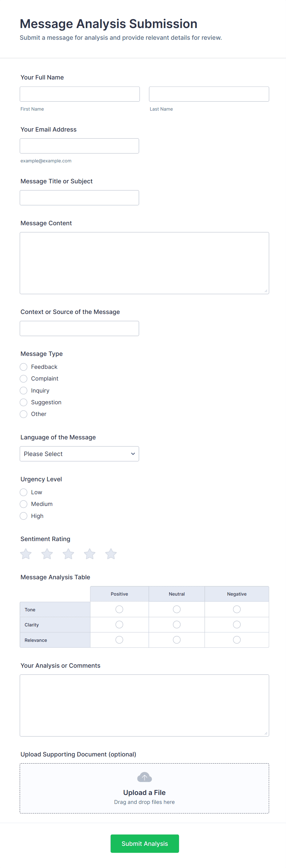Image resolution: width=286 pixels, height=868 pixels.
Task: Mark Relevance as Negative
Action: click(236, 640)
